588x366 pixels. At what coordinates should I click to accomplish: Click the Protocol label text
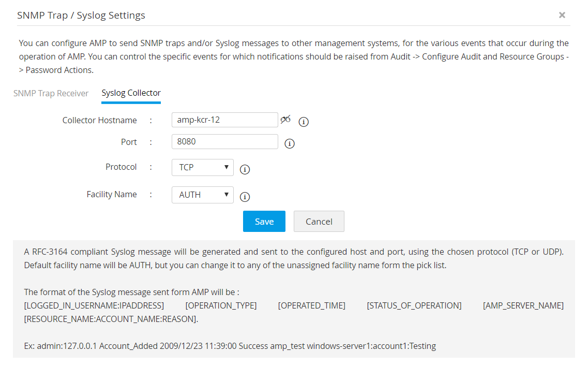[x=121, y=167]
